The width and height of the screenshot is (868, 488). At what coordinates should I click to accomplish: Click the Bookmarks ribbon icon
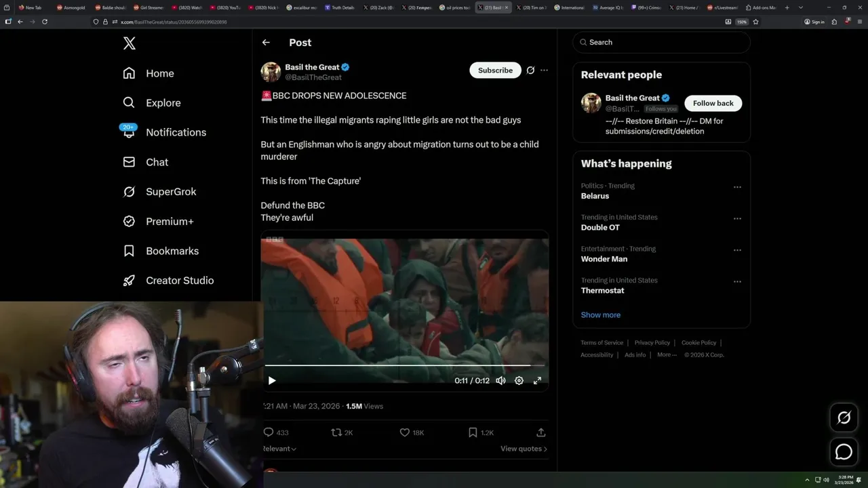tap(129, 251)
